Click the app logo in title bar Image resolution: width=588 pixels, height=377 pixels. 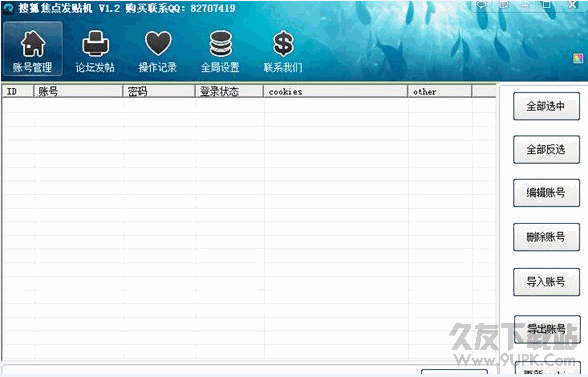[8, 8]
